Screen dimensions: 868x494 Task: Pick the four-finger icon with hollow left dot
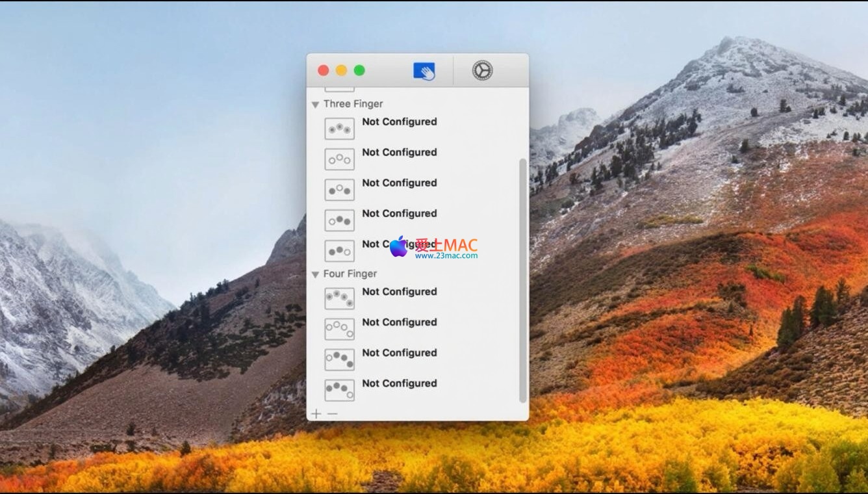(x=339, y=359)
